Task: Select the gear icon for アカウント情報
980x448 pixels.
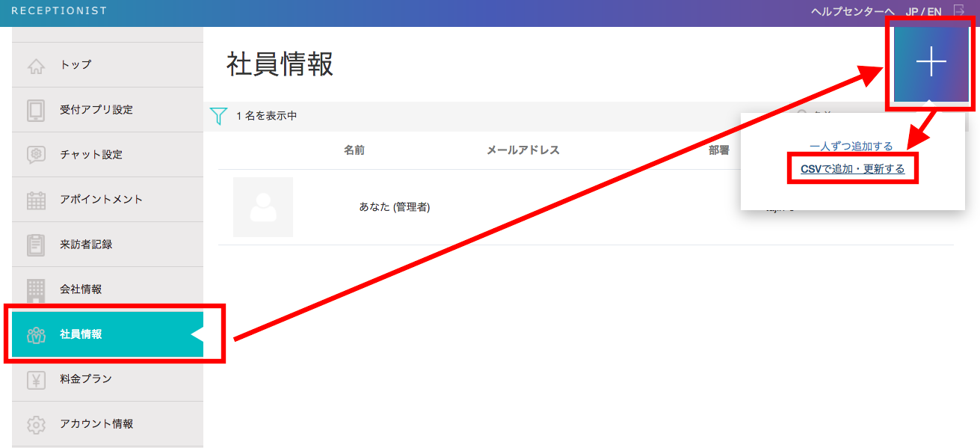Action: [36, 424]
